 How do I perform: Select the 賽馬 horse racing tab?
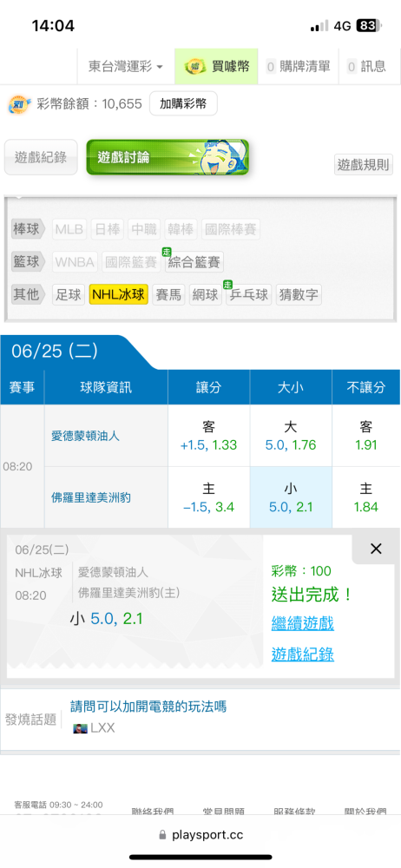point(168,294)
